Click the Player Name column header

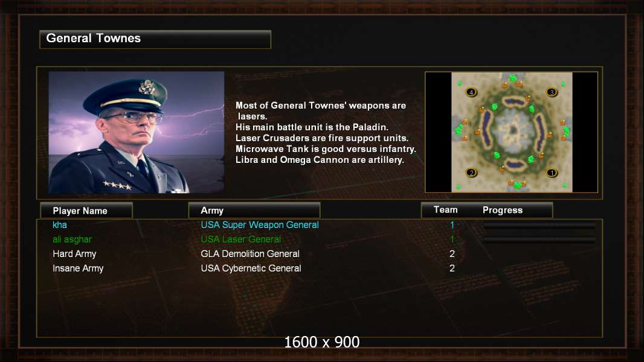point(86,211)
